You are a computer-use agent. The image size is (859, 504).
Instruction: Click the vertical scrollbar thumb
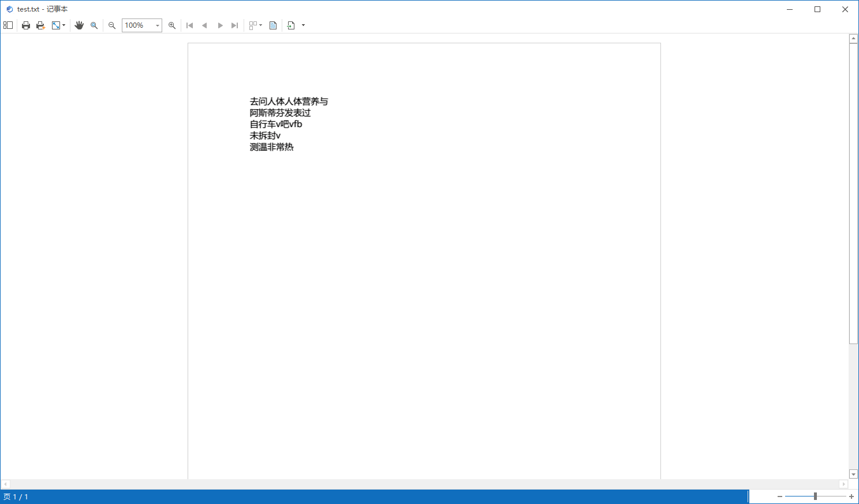coord(854,193)
